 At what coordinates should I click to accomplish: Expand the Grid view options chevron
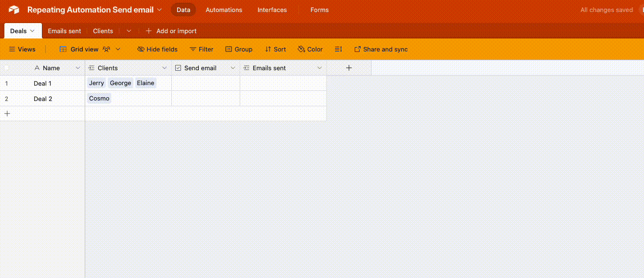click(118, 49)
